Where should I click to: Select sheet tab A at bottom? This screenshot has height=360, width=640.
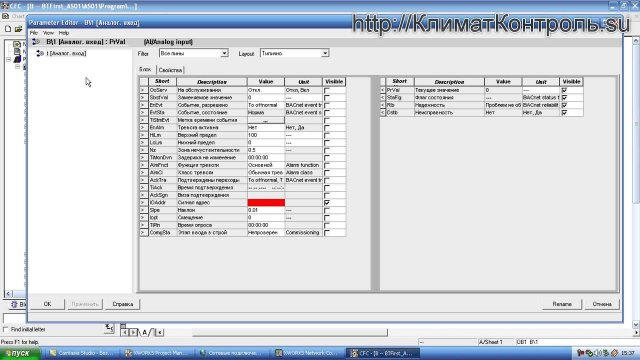point(144,332)
